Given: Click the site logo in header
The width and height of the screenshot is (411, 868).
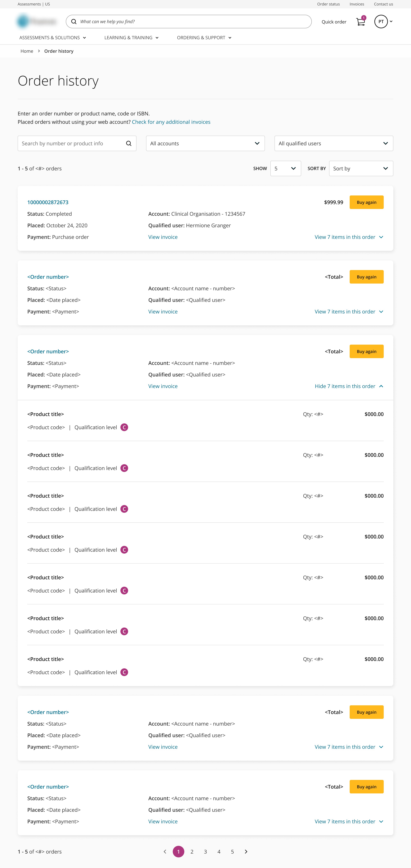Looking at the screenshot, I should (x=36, y=22).
